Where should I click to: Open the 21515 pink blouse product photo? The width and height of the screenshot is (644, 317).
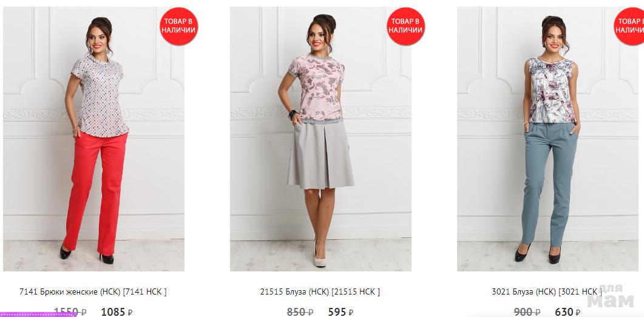(x=320, y=139)
